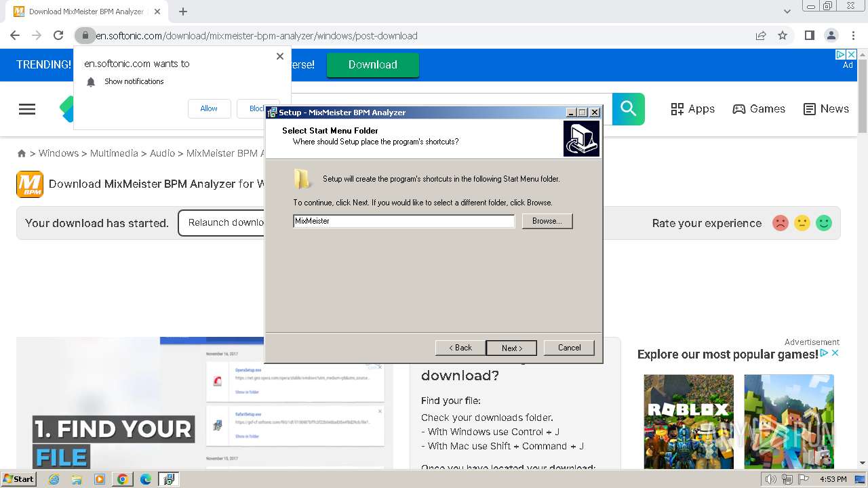The image size is (868, 488).
Task: Go to Softonic home breadcrumb icon
Action: click(x=22, y=154)
